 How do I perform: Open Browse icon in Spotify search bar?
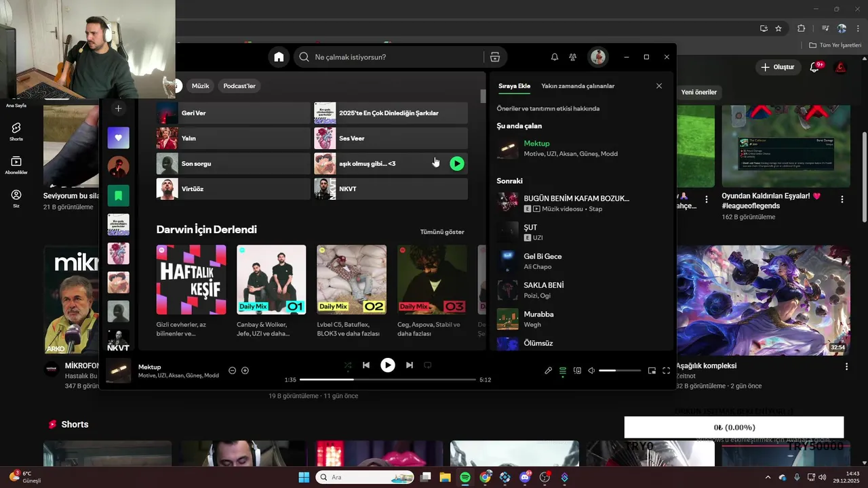pos(495,57)
